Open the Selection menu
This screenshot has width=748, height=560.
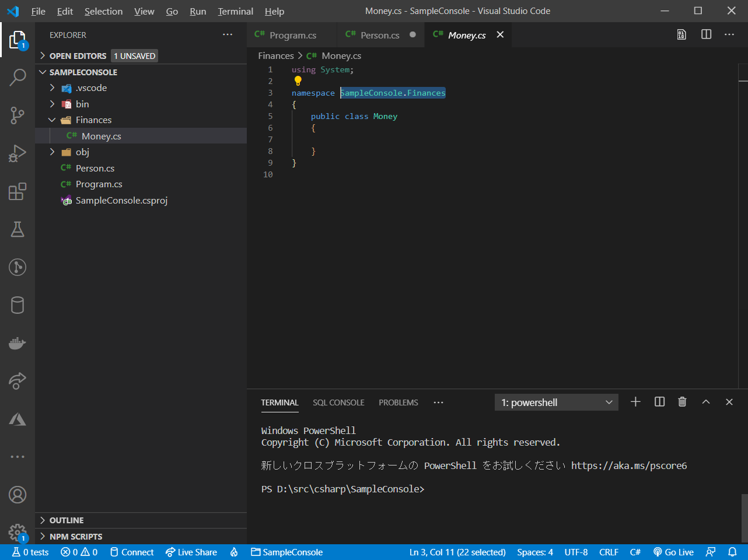tap(103, 11)
